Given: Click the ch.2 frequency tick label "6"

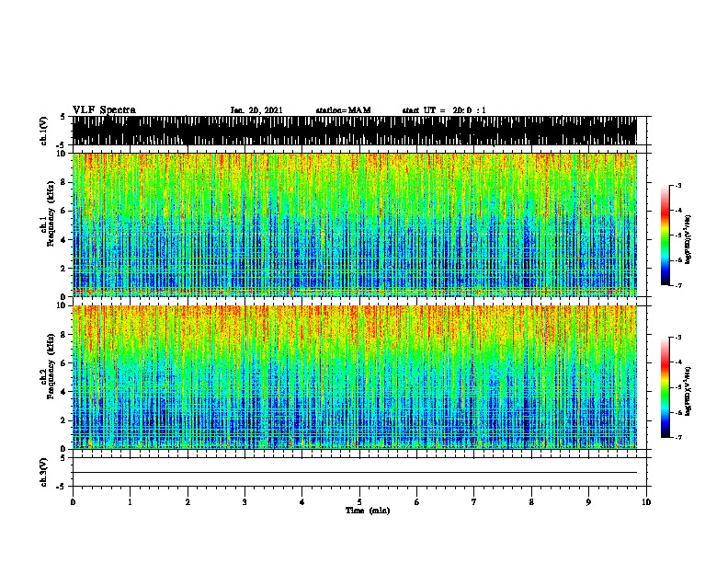Looking at the screenshot, I should (63, 362).
